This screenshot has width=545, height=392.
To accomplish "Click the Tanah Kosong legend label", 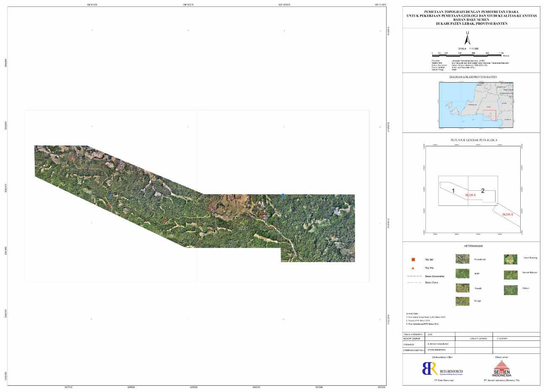I will coord(530,257).
